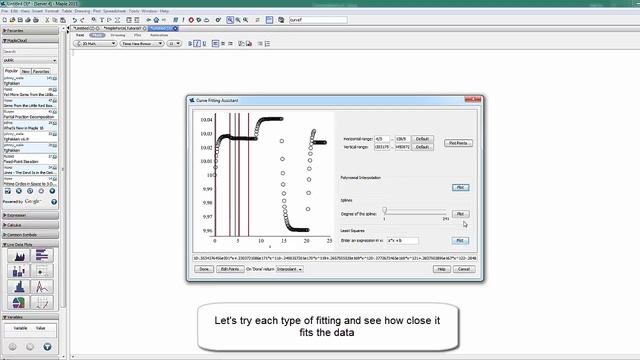Viewport: 640px width, 360px height.
Task: Click the Cancel button in the dialog
Action: coord(464,269)
